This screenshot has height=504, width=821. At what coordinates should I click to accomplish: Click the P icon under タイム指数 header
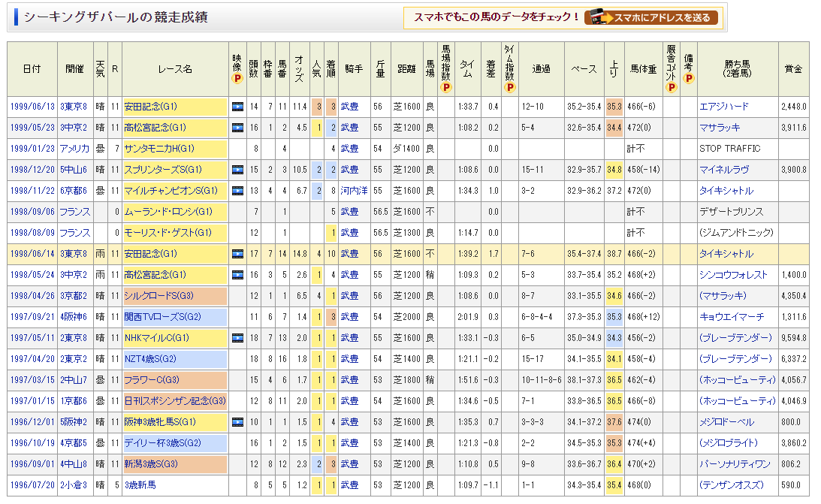pos(509,87)
